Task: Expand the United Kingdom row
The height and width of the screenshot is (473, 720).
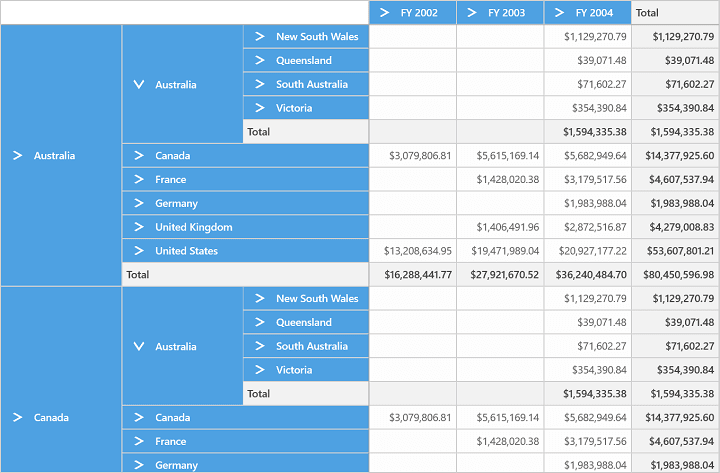Action: (139, 227)
